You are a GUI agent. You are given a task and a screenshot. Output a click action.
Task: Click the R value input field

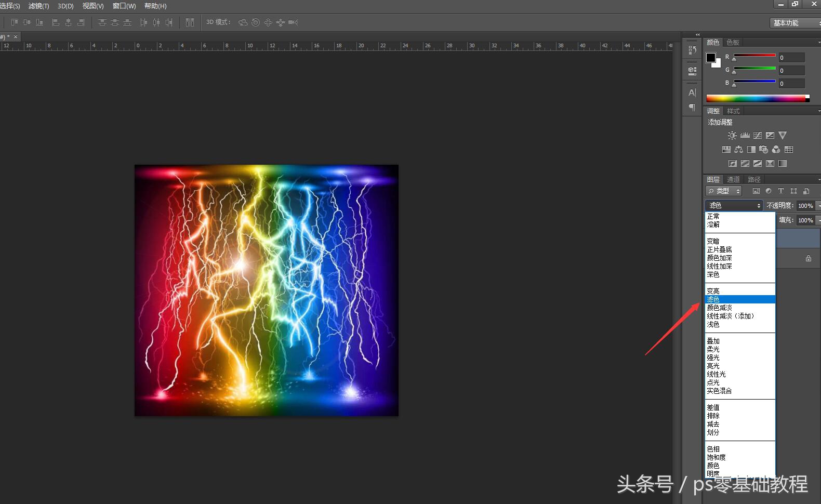click(791, 58)
